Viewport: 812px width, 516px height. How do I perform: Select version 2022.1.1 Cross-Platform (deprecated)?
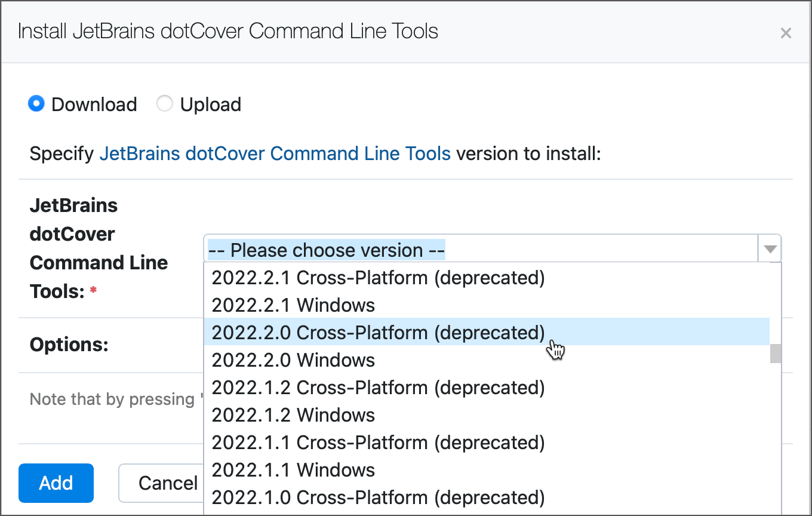377,442
